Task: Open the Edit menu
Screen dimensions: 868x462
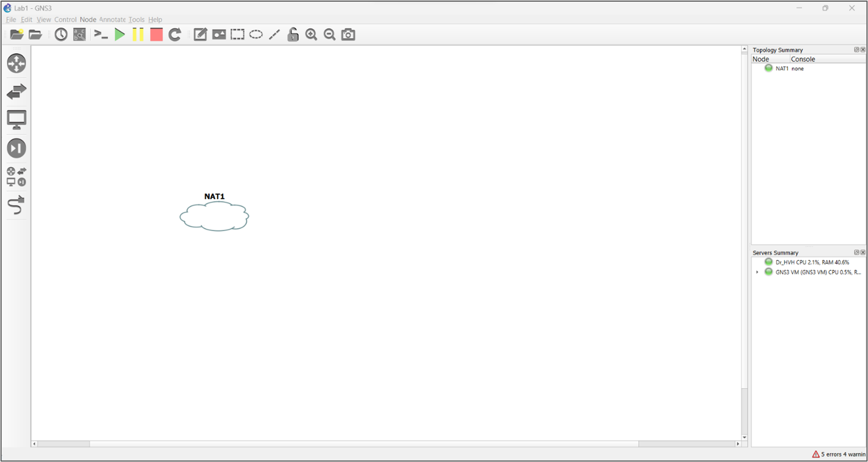Action: pyautogui.click(x=27, y=19)
